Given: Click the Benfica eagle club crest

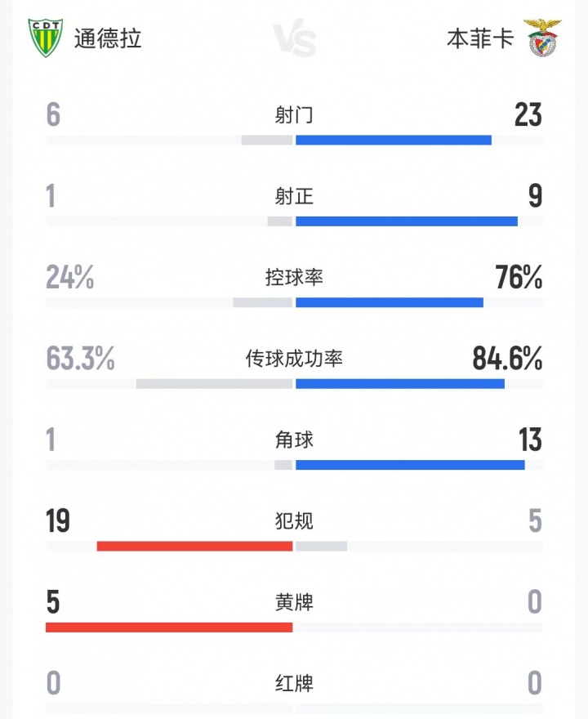Looking at the screenshot, I should pos(541,38).
